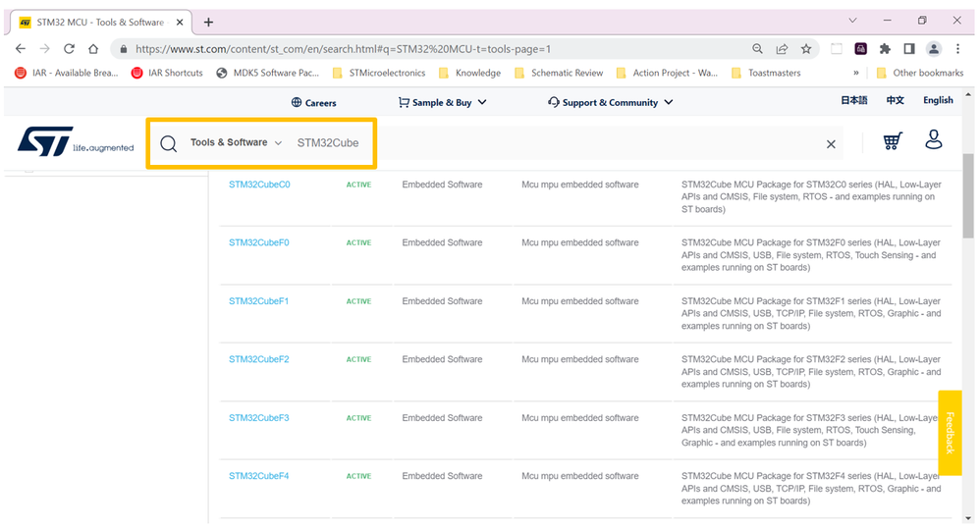980x529 pixels.
Task: Open the STM32CubeF2 product link
Action: click(259, 360)
